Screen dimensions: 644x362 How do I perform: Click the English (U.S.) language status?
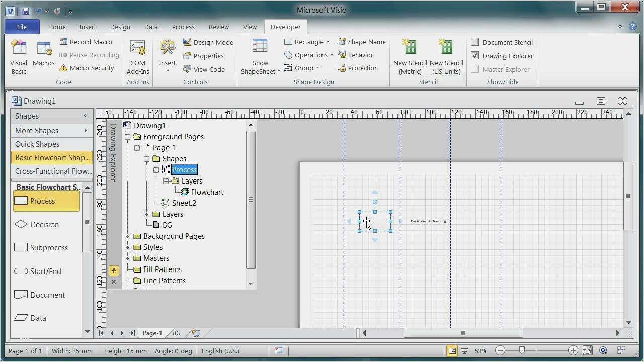pos(220,351)
